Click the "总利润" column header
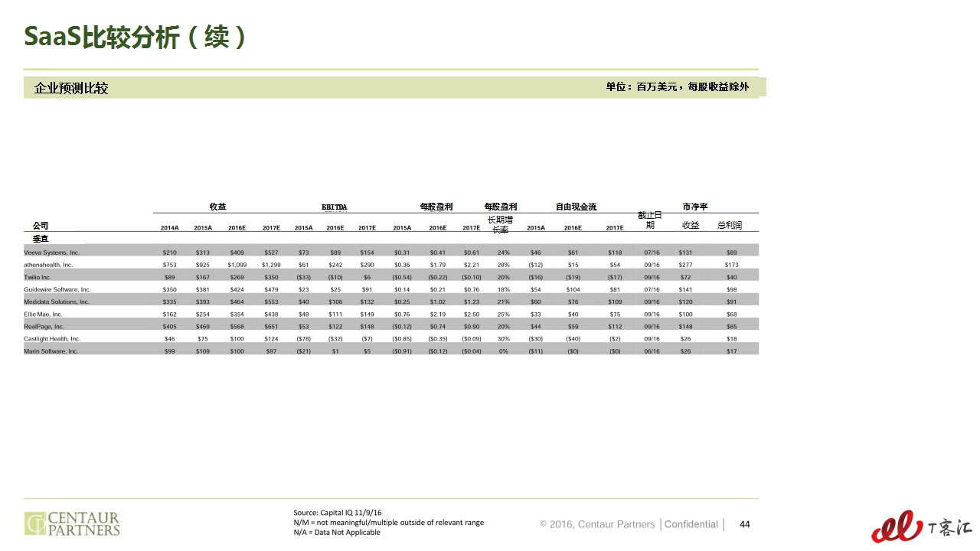This screenshot has height=551, width=980. 729,225
